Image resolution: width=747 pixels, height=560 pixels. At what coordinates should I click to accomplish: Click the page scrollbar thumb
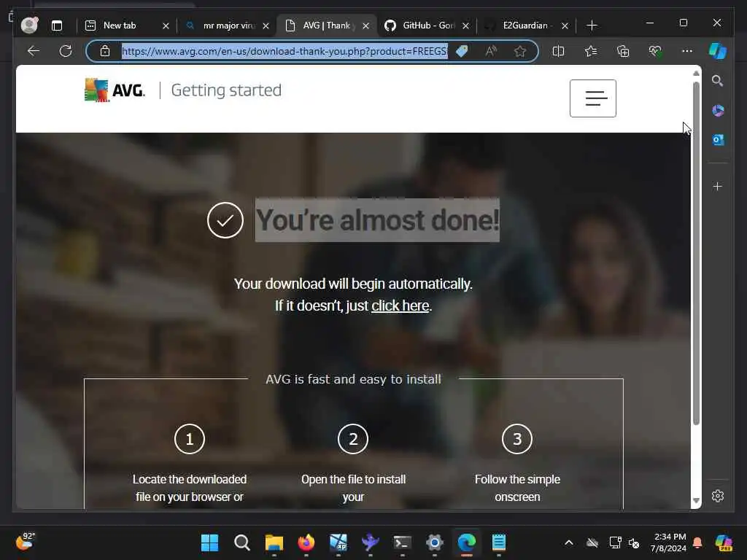coord(696,252)
